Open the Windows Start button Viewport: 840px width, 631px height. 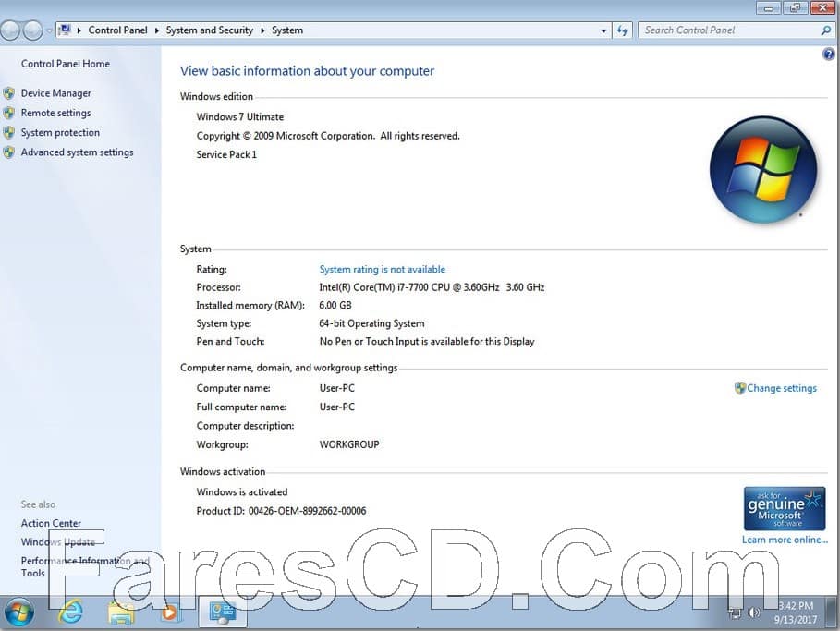(x=19, y=613)
